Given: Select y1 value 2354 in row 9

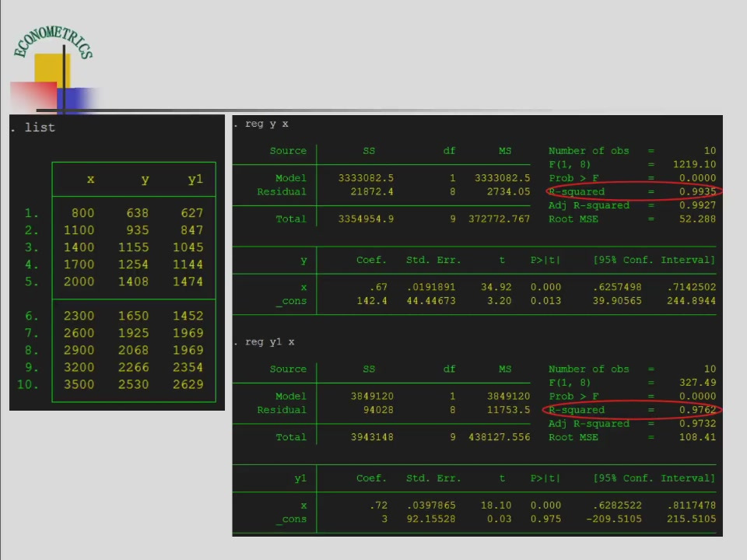Looking at the screenshot, I should click(x=188, y=367).
